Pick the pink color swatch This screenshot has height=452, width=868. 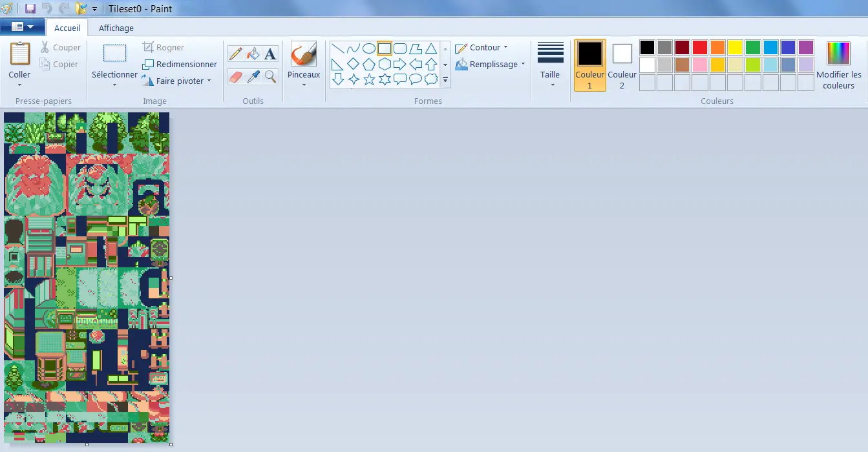click(700, 65)
